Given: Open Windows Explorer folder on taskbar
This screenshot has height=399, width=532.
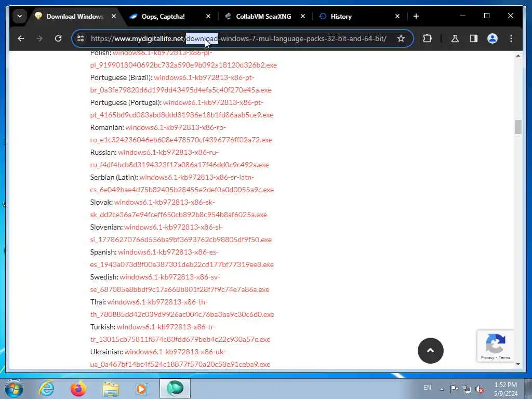Looking at the screenshot, I should tap(111, 389).
